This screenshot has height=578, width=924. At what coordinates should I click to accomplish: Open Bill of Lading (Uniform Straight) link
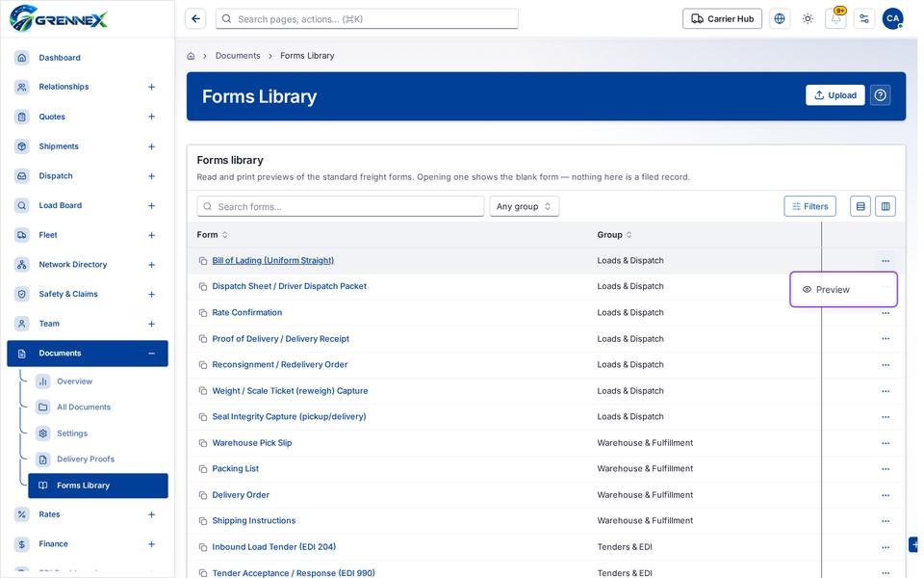click(x=272, y=261)
